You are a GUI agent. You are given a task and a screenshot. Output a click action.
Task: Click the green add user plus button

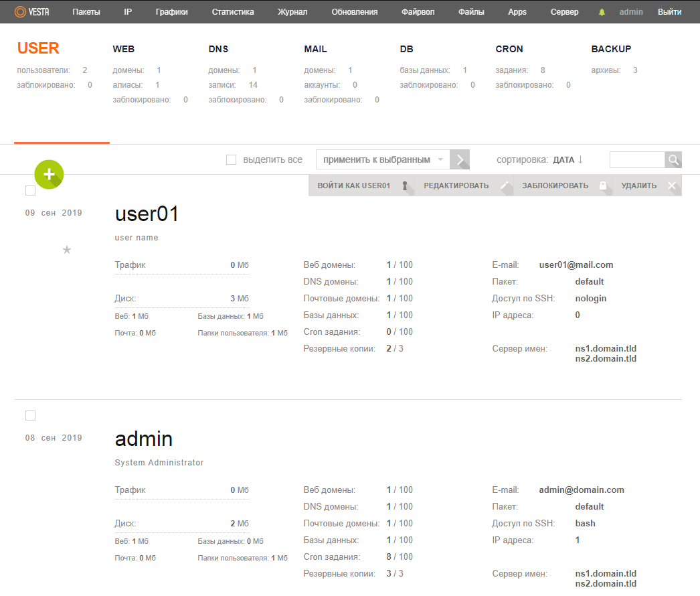(x=49, y=174)
